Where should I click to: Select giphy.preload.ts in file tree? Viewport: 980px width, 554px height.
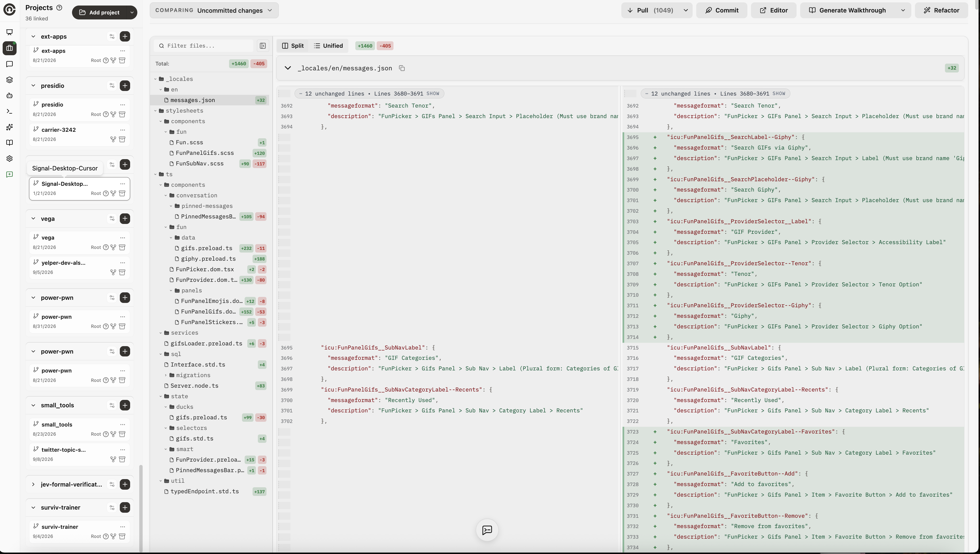point(210,259)
